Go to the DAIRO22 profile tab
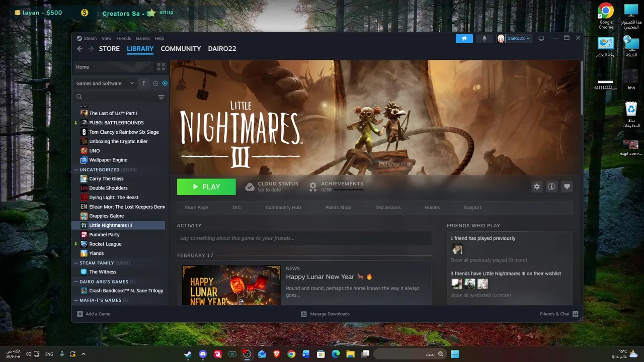Viewport: 644px width, 362px height. pyautogui.click(x=222, y=49)
